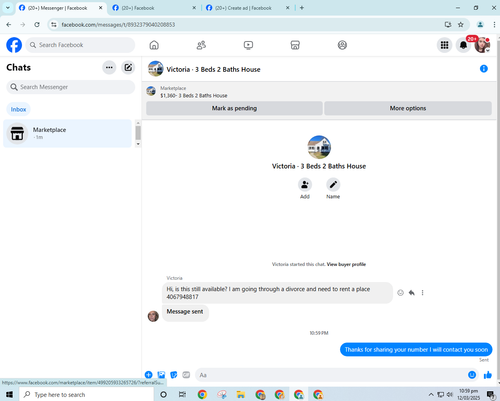Screen dimensions: 500x401
Task: Open Task View on taskbar
Action: (182, 394)
